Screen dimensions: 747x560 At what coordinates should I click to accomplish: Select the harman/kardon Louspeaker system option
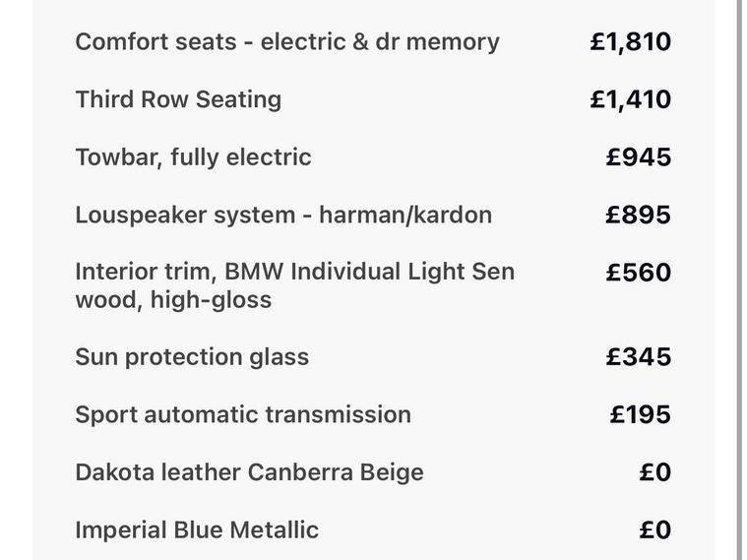coord(282,216)
